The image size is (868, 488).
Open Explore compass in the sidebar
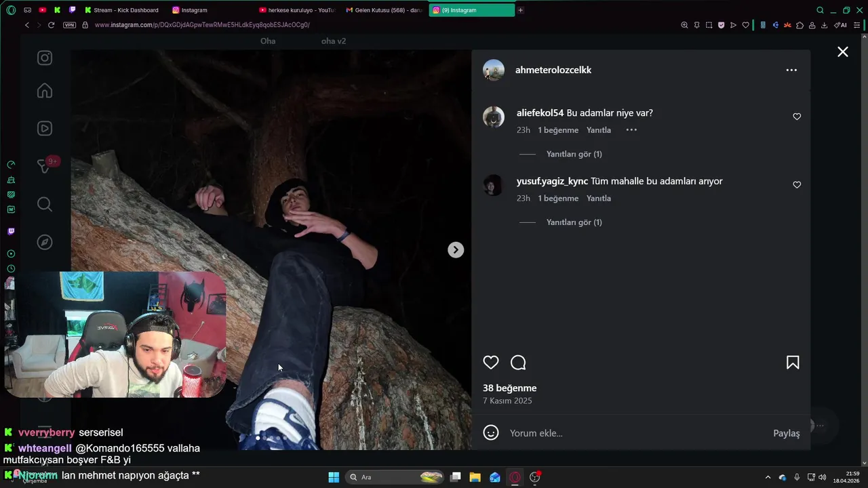click(x=45, y=242)
